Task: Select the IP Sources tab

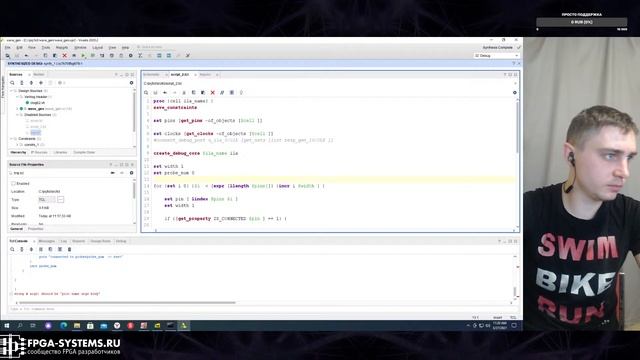Action: (x=40, y=152)
